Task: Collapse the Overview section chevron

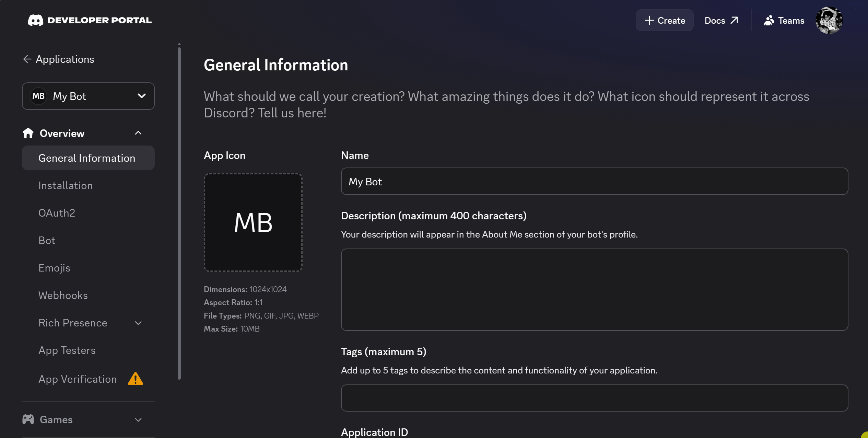Action: (138, 133)
